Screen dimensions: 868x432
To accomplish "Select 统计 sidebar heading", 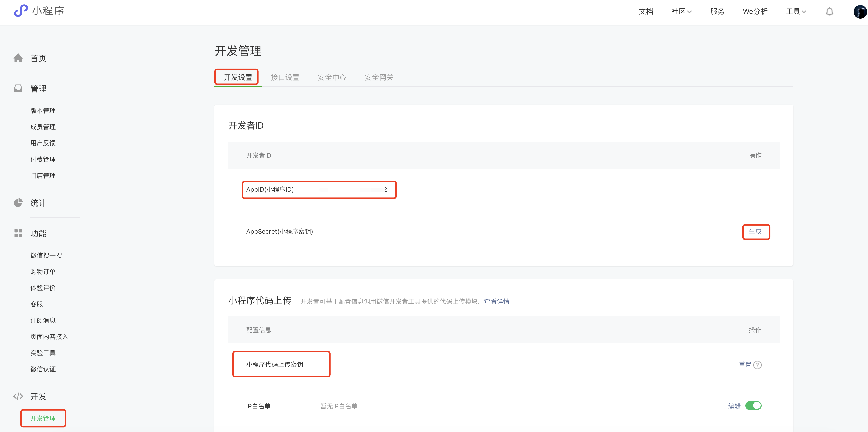I will [38, 203].
